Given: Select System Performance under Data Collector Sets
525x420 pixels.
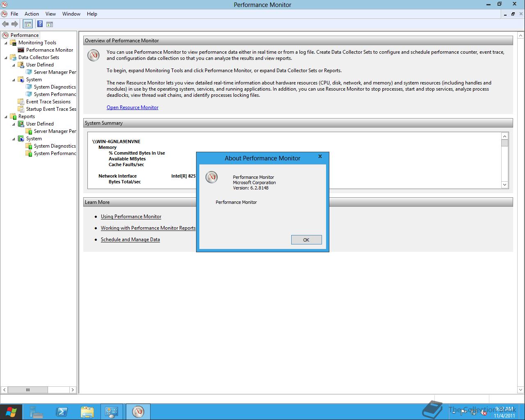Looking at the screenshot, I should tap(55, 94).
